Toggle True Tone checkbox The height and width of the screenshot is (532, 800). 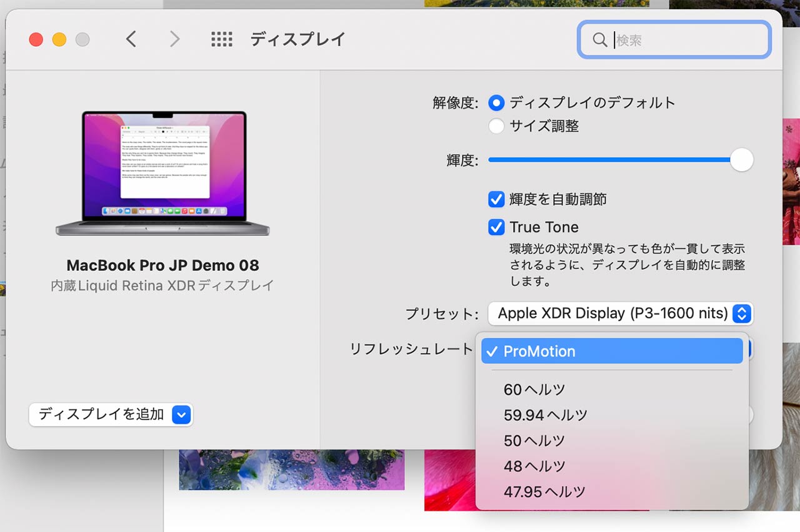[496, 227]
